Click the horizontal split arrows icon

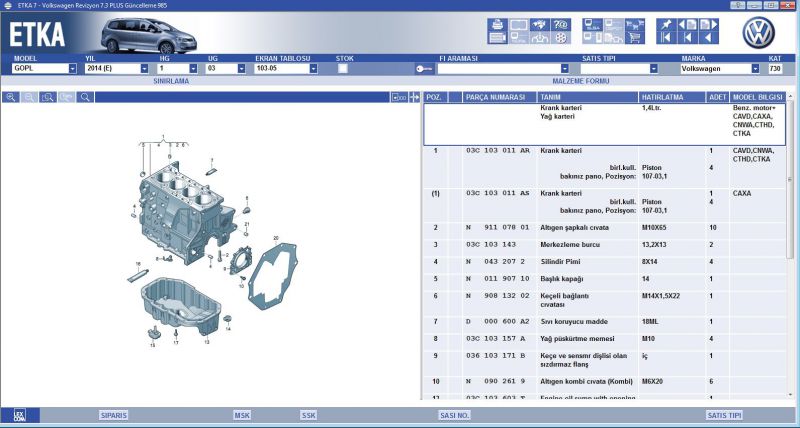414,97
